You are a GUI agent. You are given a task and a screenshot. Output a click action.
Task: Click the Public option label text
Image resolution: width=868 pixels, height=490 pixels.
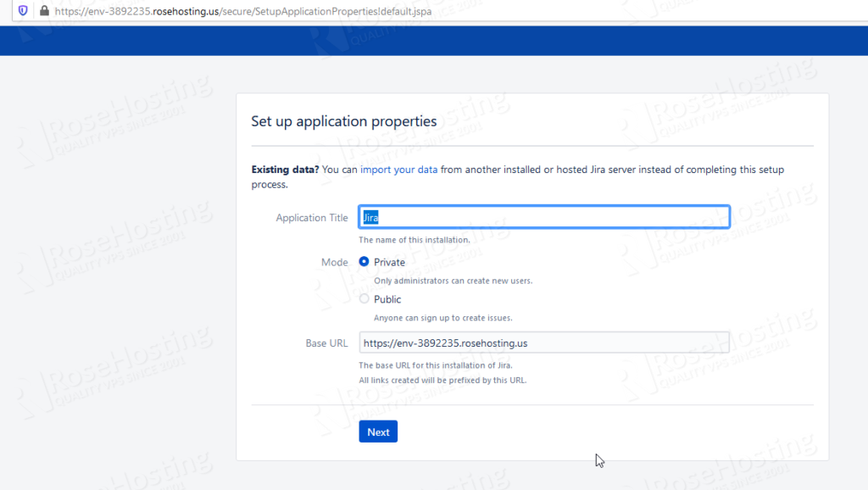(389, 299)
